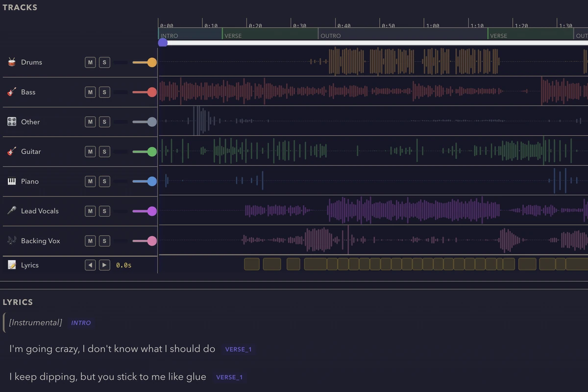Click the Drums track drum icon
The width and height of the screenshot is (588, 392).
(12, 62)
